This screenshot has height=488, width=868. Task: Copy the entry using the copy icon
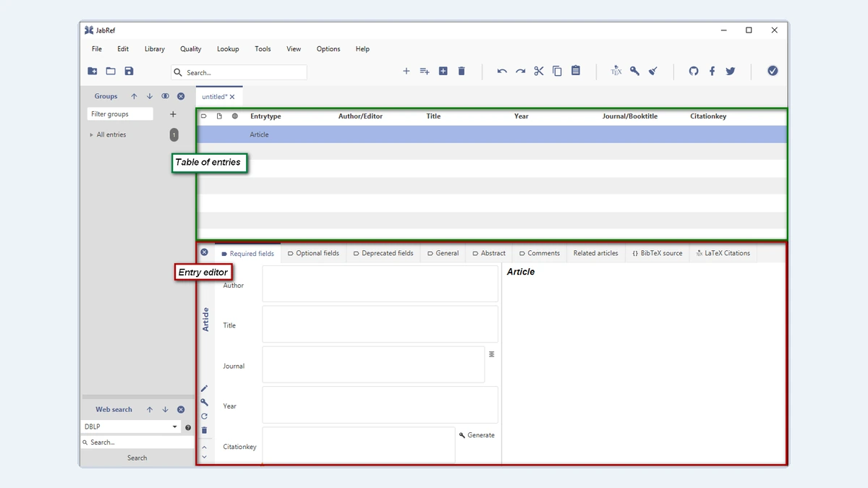[x=557, y=71]
